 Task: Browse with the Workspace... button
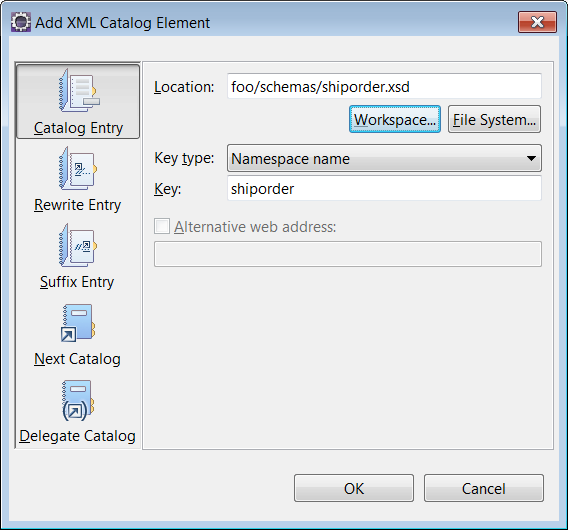[x=395, y=120]
